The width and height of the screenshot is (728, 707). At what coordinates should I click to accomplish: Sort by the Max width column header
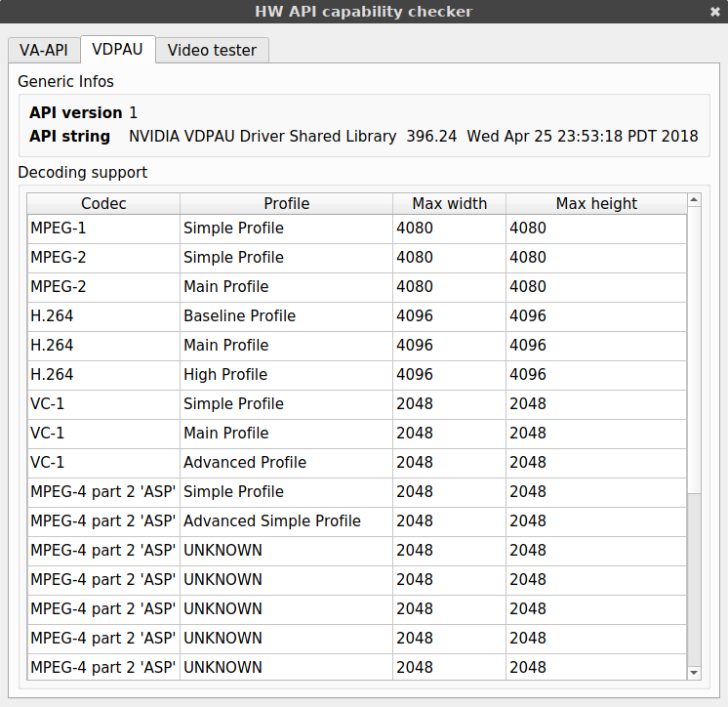(450, 203)
